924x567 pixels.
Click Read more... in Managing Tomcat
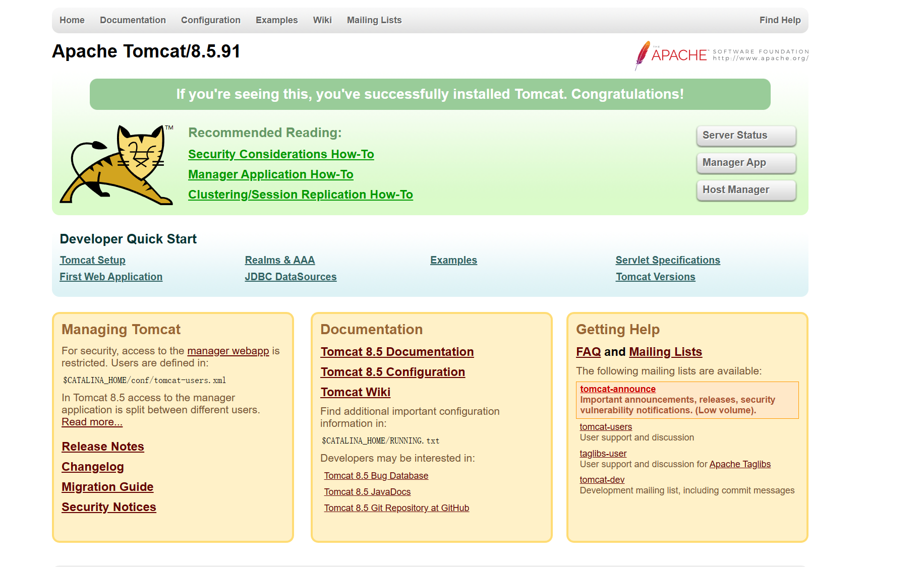[92, 422]
